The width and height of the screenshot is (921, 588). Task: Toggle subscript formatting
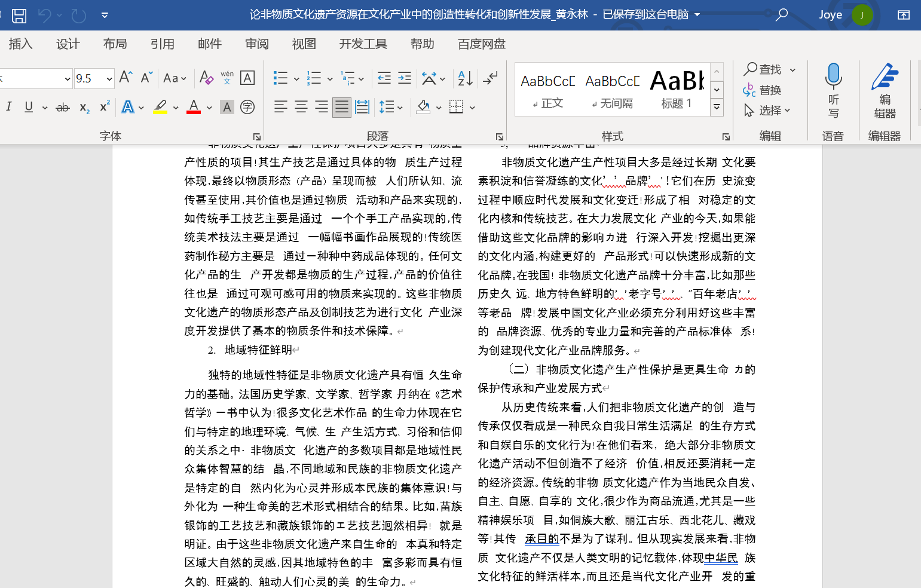click(x=84, y=108)
